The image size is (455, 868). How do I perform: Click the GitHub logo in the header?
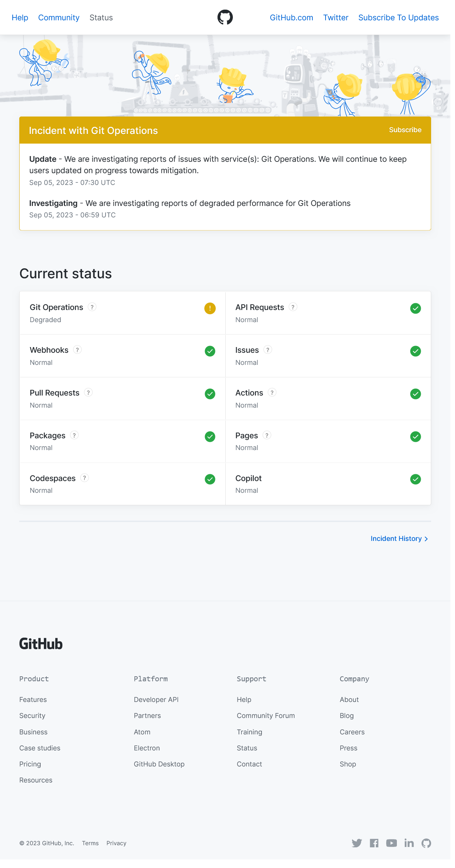[x=226, y=17]
